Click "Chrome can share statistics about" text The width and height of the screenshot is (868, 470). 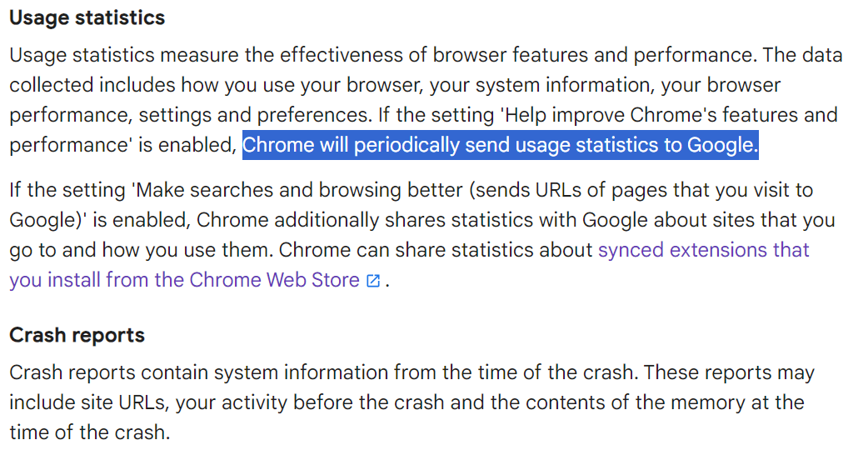tap(436, 250)
